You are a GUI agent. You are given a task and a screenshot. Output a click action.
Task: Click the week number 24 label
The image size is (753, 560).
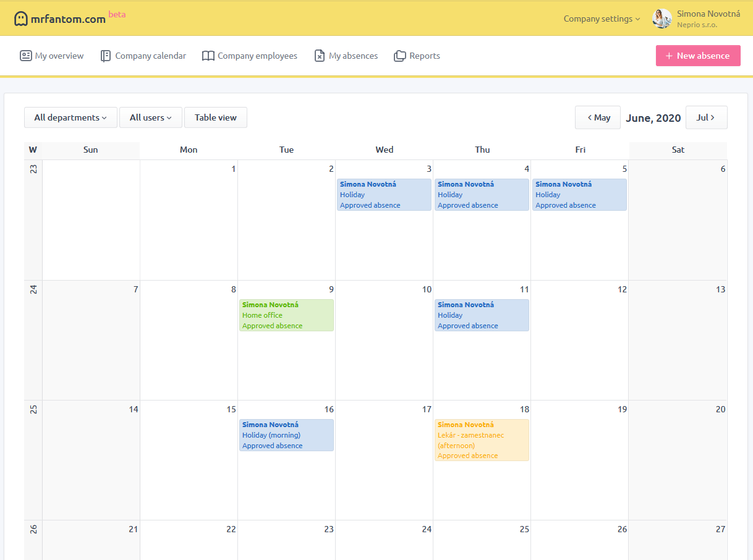[33, 289]
